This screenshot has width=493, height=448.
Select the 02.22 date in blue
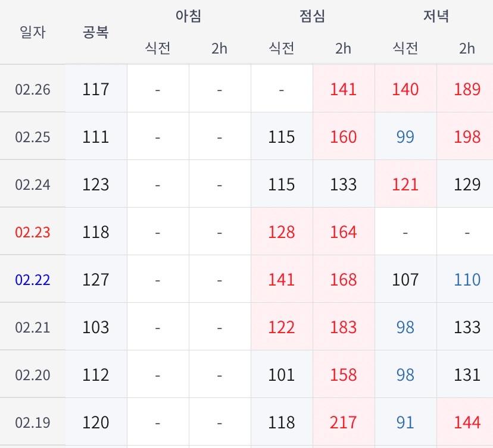pyautogui.click(x=33, y=280)
